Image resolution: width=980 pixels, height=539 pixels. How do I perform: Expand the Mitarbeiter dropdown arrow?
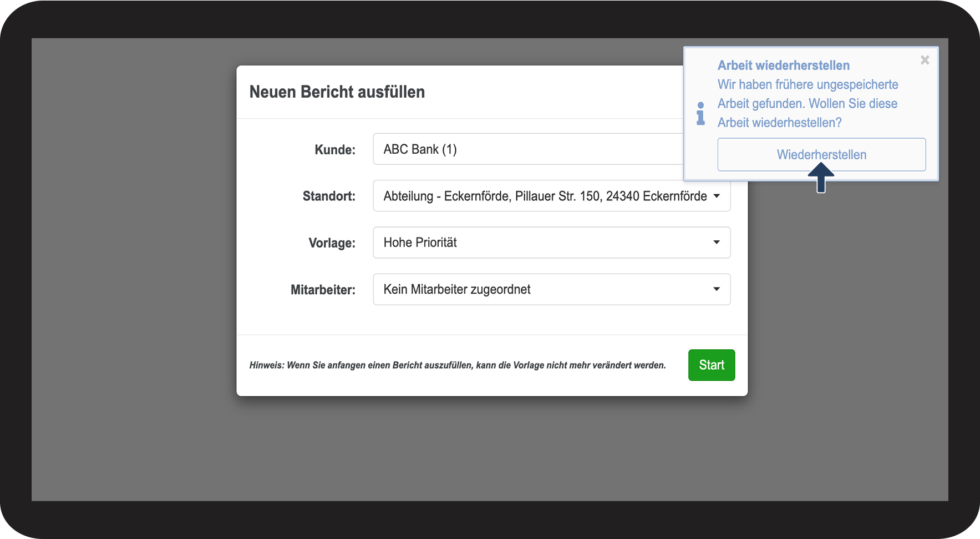click(717, 289)
